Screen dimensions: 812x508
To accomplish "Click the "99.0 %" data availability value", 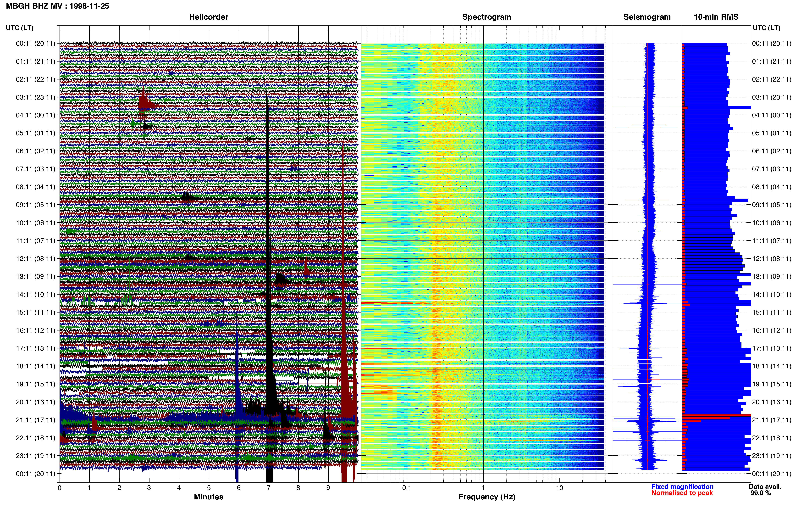I will click(x=761, y=493).
